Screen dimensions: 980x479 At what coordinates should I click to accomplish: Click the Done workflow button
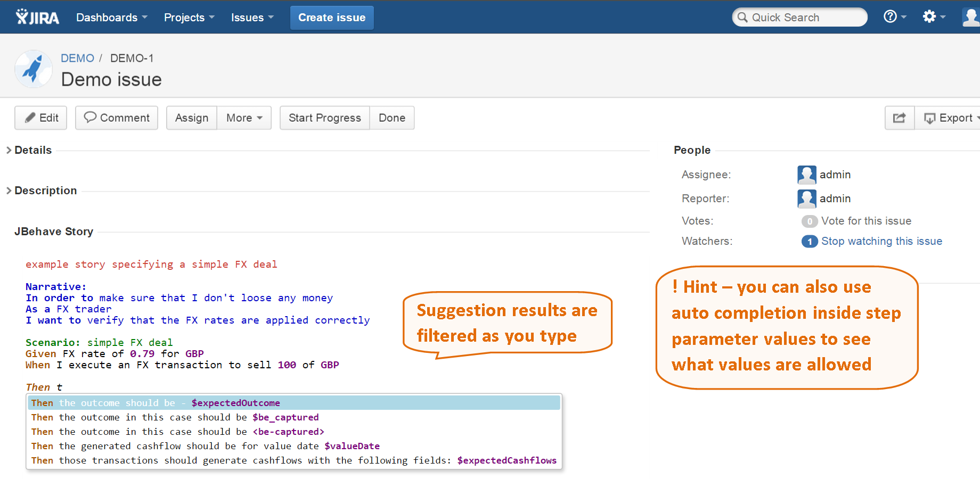392,118
